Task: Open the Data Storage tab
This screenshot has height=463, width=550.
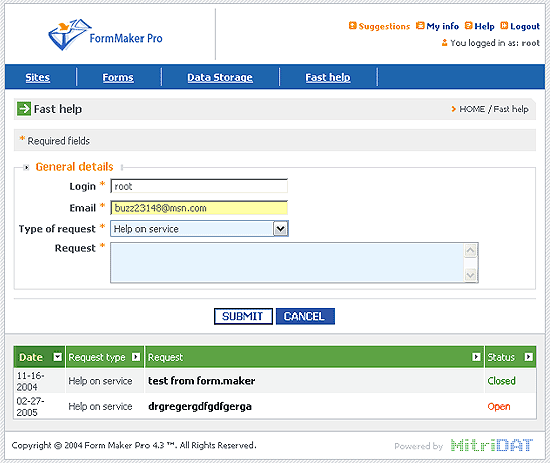Action: coord(220,77)
